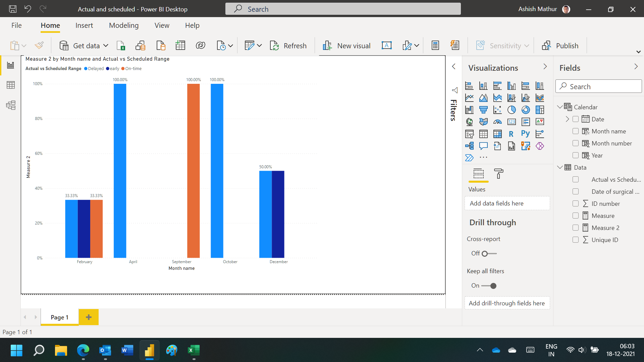Check the Month number field
The image size is (644, 362).
click(x=576, y=143)
